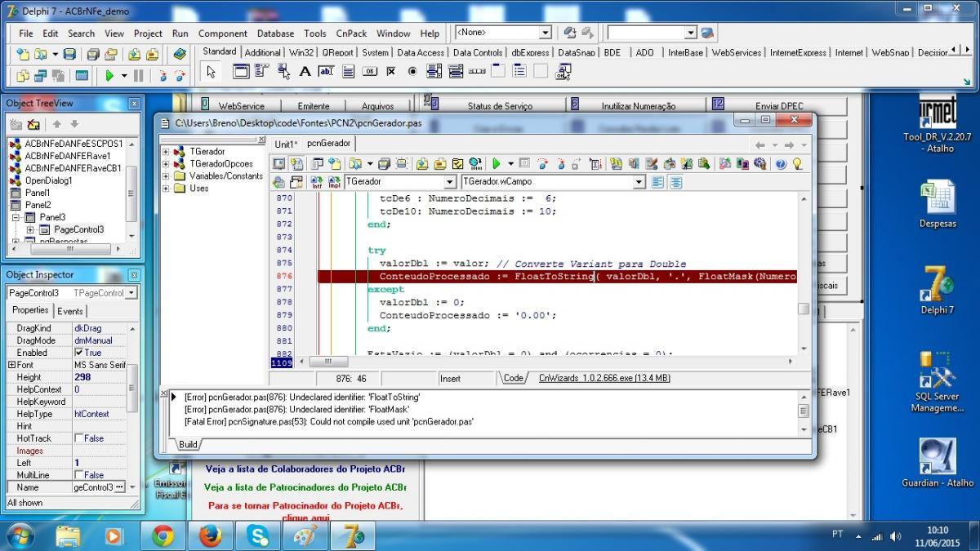Click the editor horizontal scrollbar thumb
The height and width of the screenshot is (551, 980).
328,362
